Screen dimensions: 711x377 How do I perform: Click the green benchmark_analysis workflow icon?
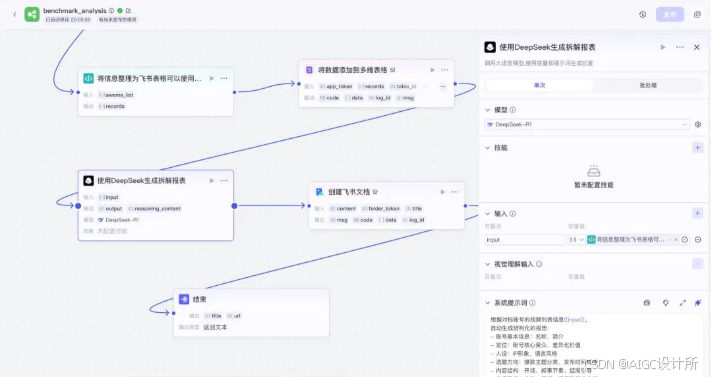tap(32, 15)
